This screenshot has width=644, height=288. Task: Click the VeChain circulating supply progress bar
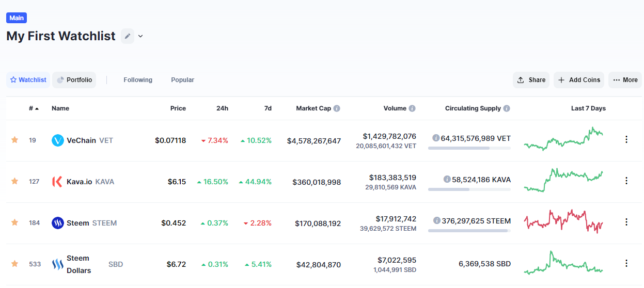[x=469, y=148]
